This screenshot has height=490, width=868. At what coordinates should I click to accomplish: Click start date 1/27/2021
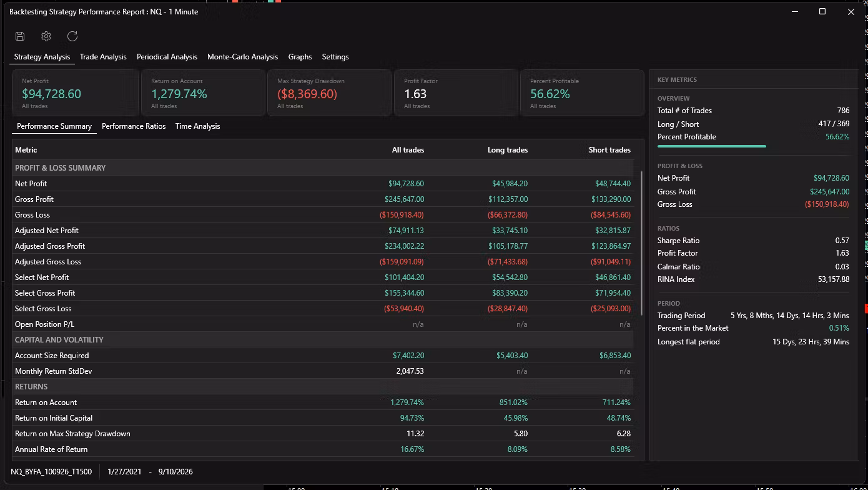pos(124,472)
